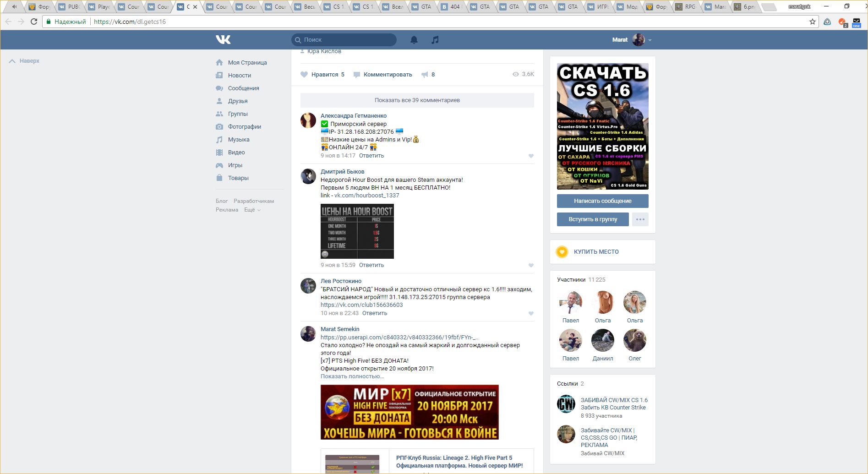Viewport: 868px width, 474px height.
Task: Open the СКАЧАТЬ CS 1.6 group cover image
Action: (603, 126)
